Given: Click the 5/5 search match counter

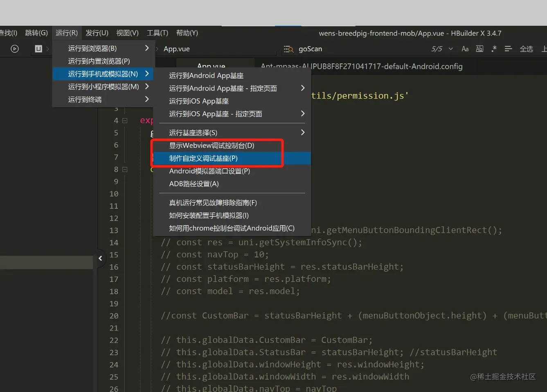Looking at the screenshot, I should (x=437, y=49).
